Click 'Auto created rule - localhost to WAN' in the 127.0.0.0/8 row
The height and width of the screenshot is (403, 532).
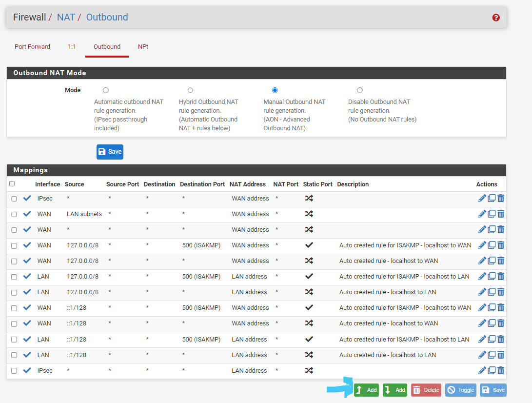click(389, 261)
